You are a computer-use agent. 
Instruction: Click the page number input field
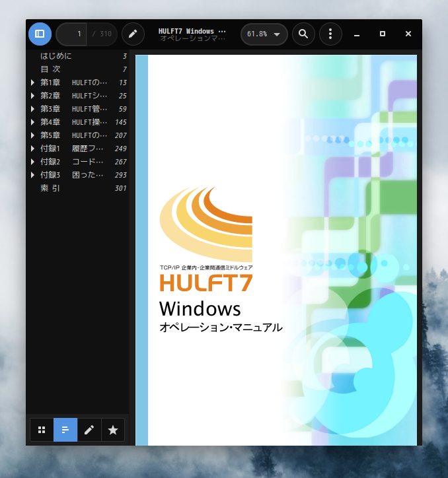click(71, 34)
